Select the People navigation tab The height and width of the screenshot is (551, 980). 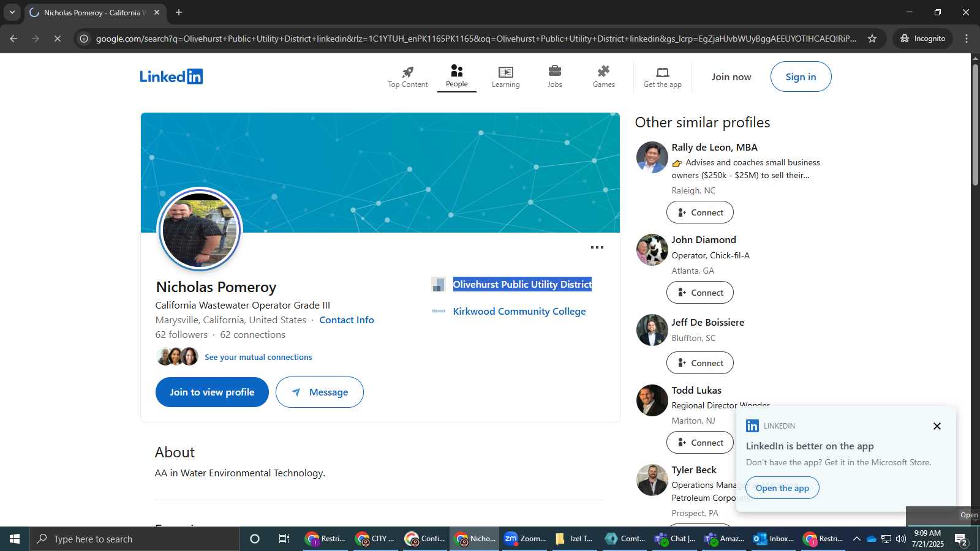click(457, 77)
